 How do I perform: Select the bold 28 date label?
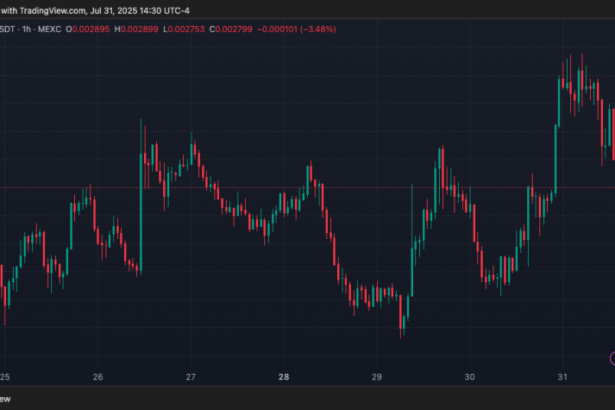pos(284,377)
